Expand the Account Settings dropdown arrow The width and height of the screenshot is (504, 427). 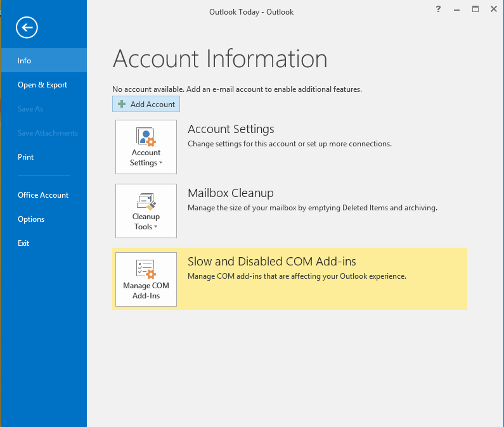tap(161, 163)
